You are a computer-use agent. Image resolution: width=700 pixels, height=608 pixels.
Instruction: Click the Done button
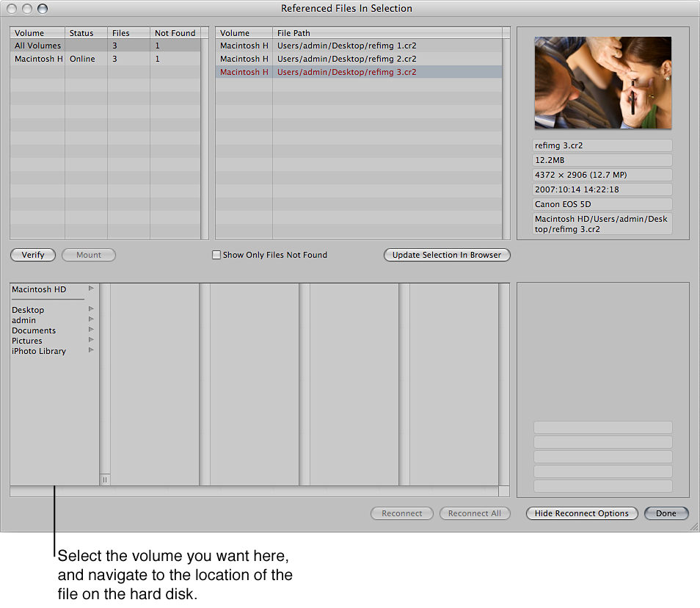click(665, 513)
